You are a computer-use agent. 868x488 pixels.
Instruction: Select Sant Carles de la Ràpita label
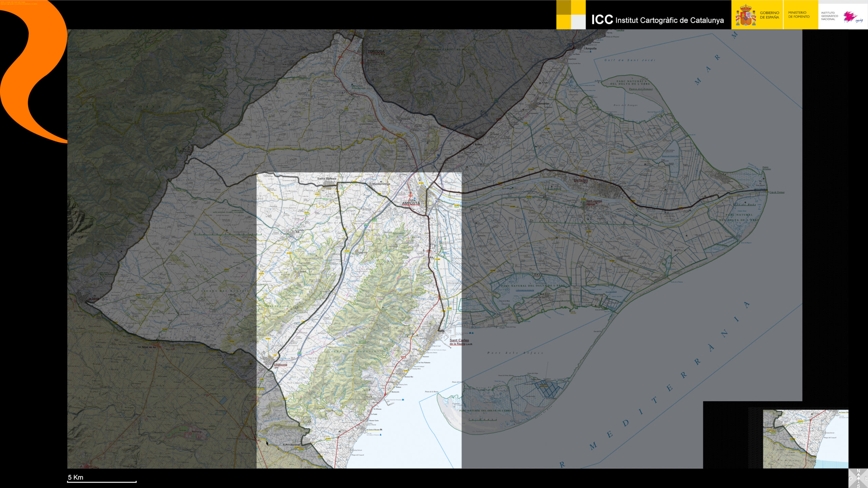pyautogui.click(x=459, y=342)
